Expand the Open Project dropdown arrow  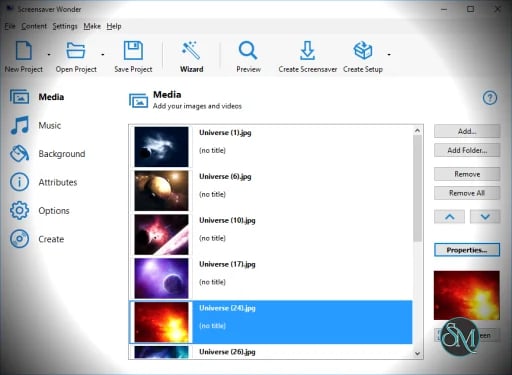click(x=103, y=54)
